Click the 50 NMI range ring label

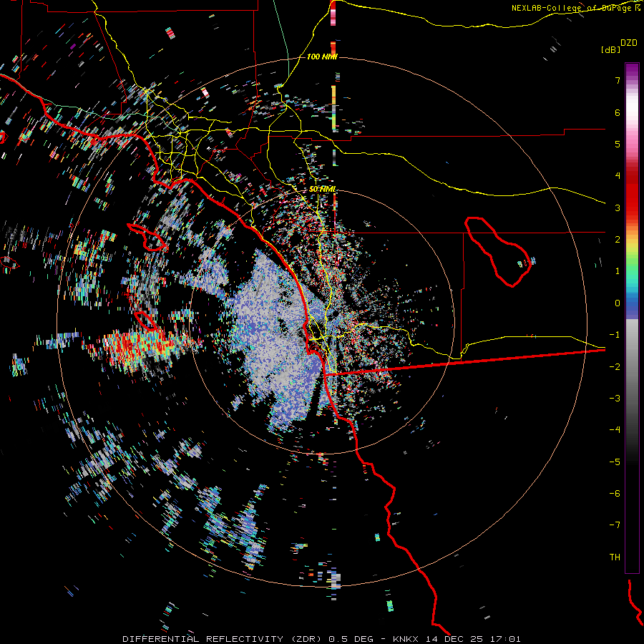[323, 190]
